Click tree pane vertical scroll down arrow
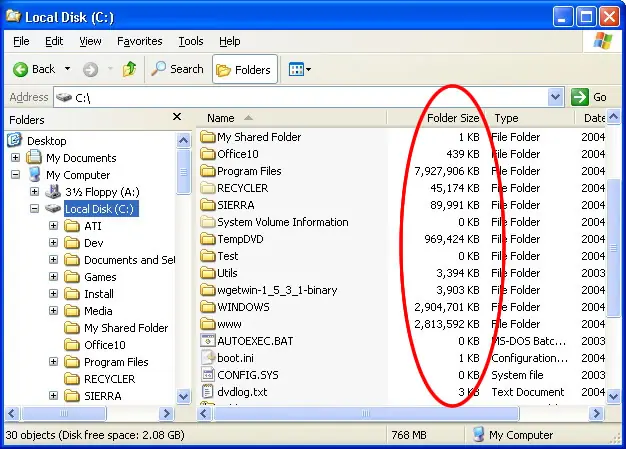Viewport: 626px width, 449px height. click(183, 396)
